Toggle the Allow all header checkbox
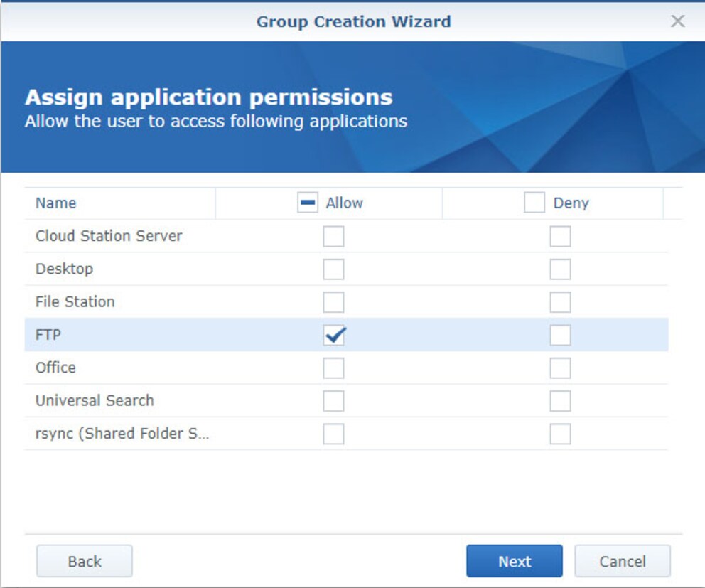 [308, 203]
